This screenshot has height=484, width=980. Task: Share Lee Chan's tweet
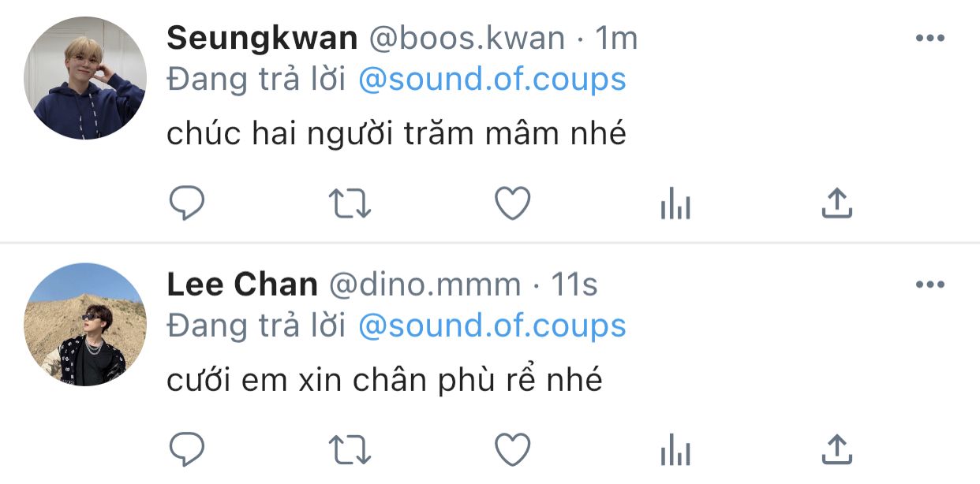(837, 449)
